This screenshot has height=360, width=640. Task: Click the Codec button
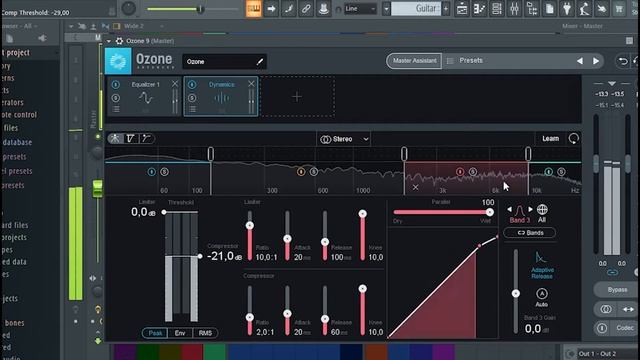624,328
